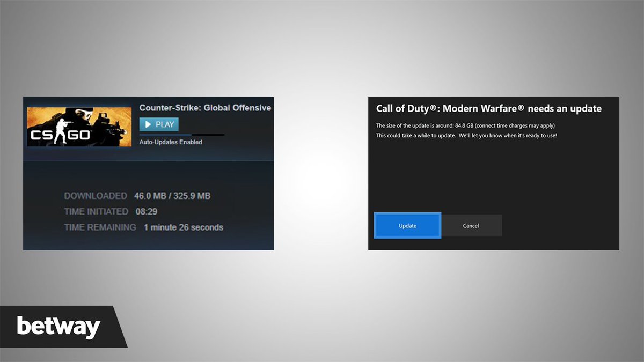Click the DOWNLOADED label

click(x=96, y=196)
